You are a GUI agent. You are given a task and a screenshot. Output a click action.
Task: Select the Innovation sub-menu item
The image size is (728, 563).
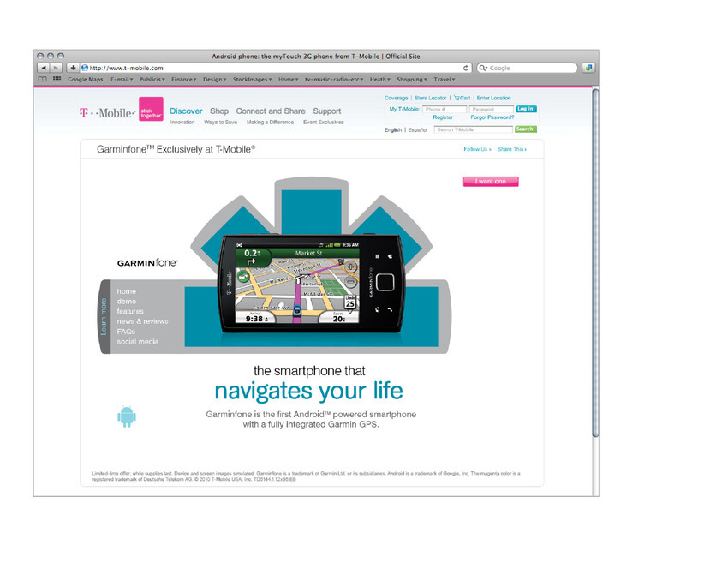pos(182,123)
